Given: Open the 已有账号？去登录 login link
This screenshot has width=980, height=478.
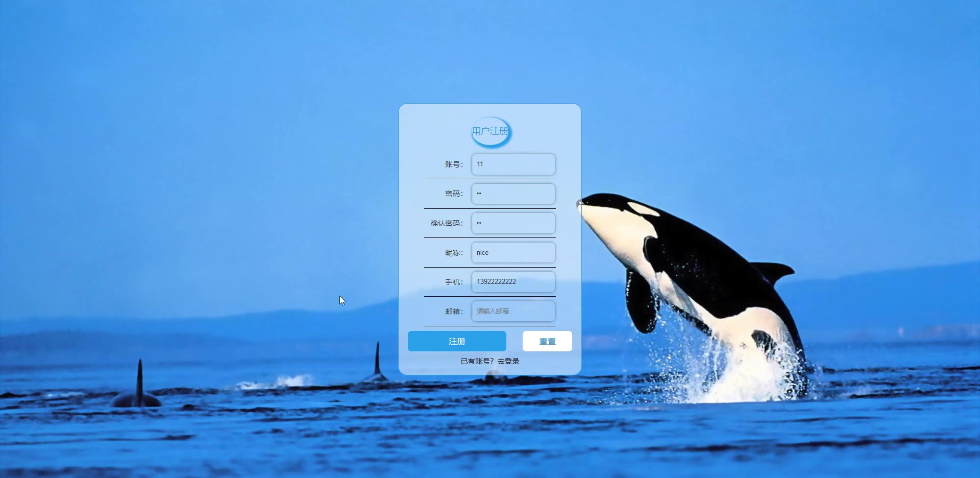Looking at the screenshot, I should 490,361.
